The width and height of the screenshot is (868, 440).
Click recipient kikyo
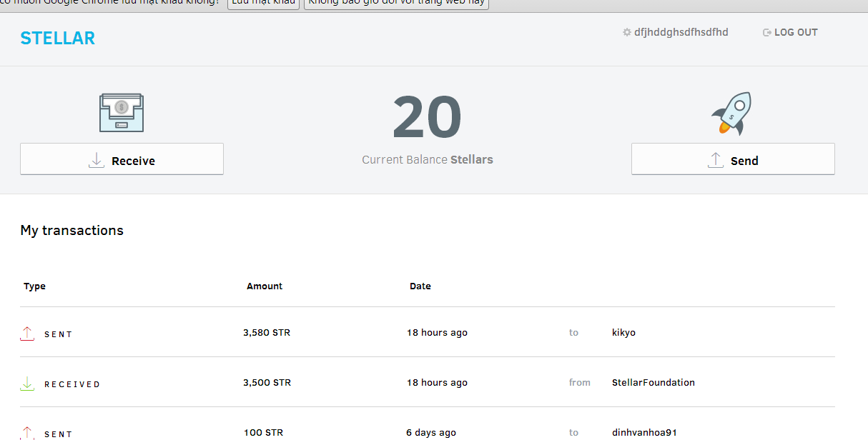pos(623,332)
